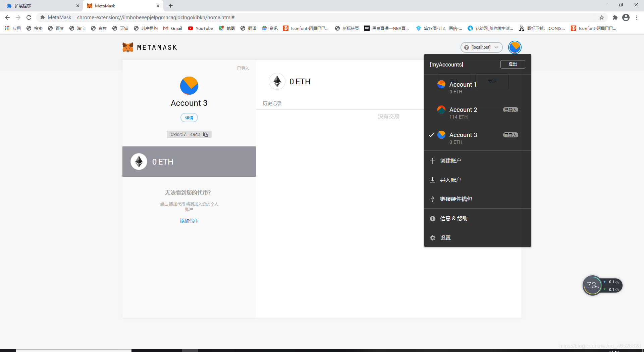Open the 地图 maps bookmark
The height and width of the screenshot is (352, 644).
click(x=227, y=28)
